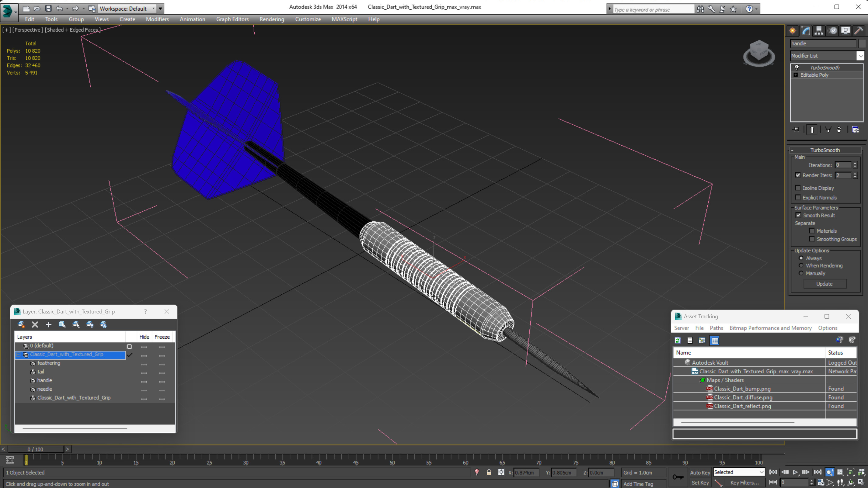Toggle the Render Iters checkbox
868x488 pixels.
click(x=798, y=175)
